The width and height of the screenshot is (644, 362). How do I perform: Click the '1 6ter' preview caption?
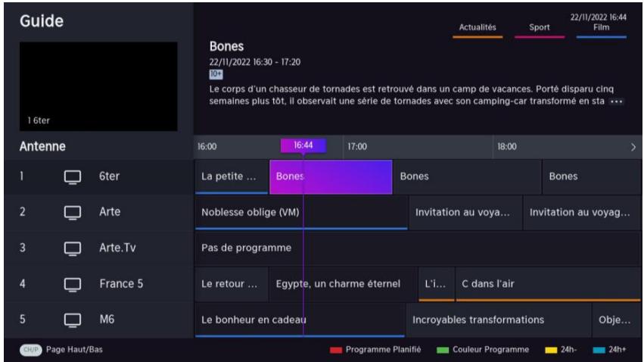click(39, 120)
